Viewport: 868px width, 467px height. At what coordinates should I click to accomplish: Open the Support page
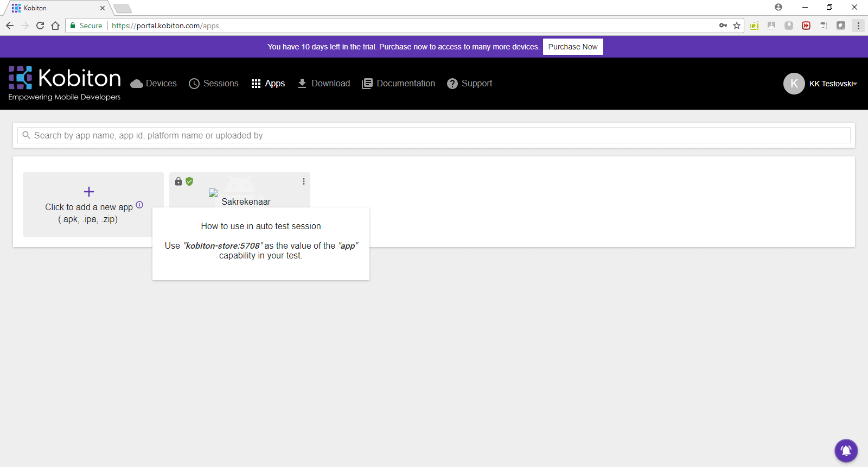pos(470,84)
